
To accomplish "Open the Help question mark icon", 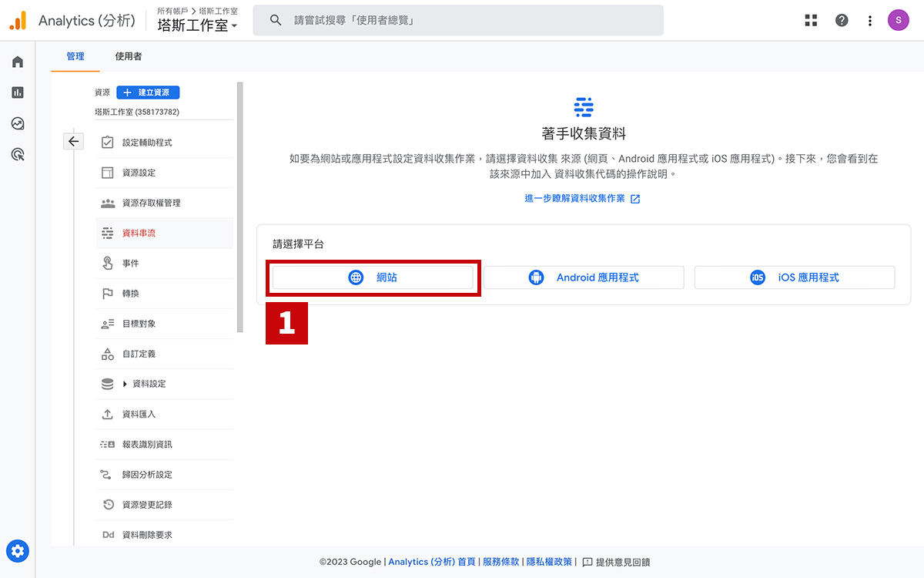I will pyautogui.click(x=842, y=21).
